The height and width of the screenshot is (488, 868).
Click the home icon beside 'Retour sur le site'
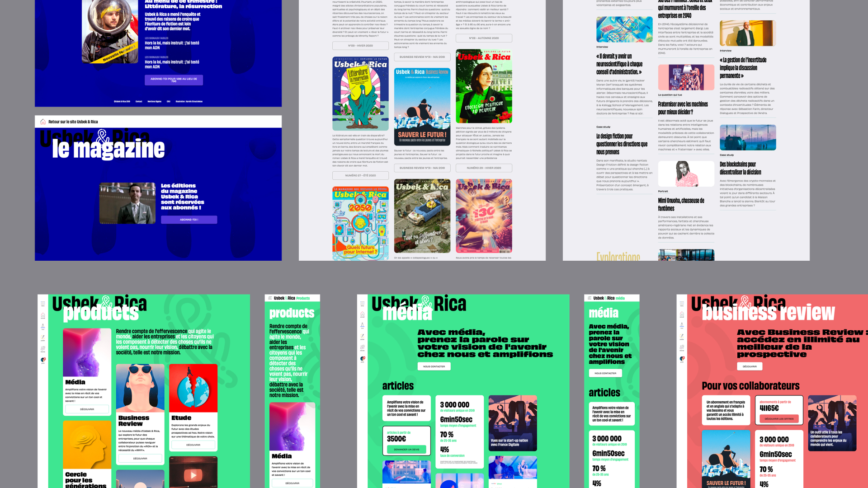pos(42,122)
